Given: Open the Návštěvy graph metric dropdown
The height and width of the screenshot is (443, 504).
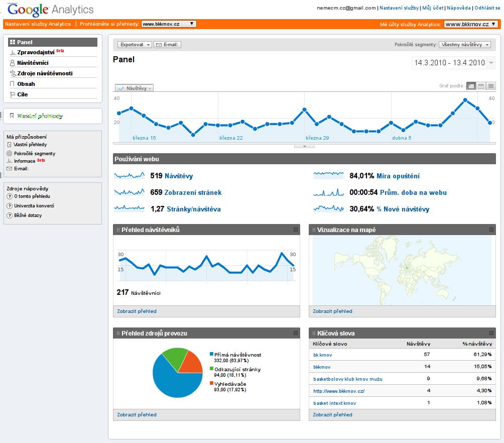Looking at the screenshot, I should (135, 88).
